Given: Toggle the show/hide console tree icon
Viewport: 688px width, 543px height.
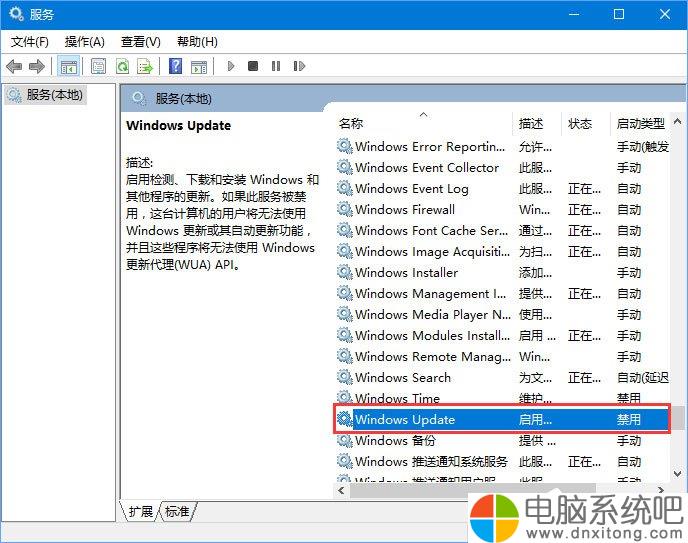Looking at the screenshot, I should pyautogui.click(x=68, y=67).
